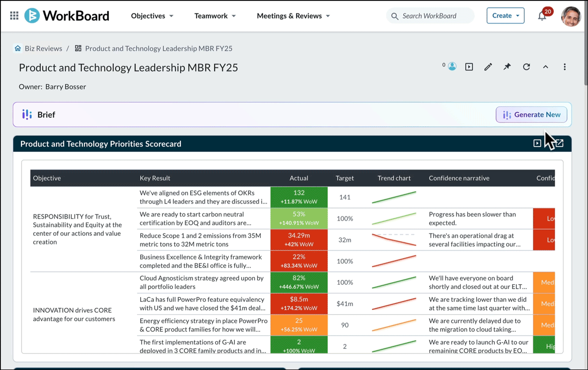Click the Target column header
588x370 pixels.
point(345,178)
